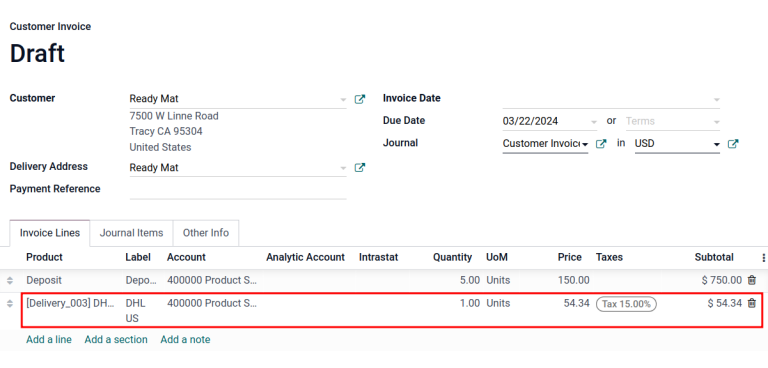Click Add a section link
The height and width of the screenshot is (368, 768).
tap(116, 339)
